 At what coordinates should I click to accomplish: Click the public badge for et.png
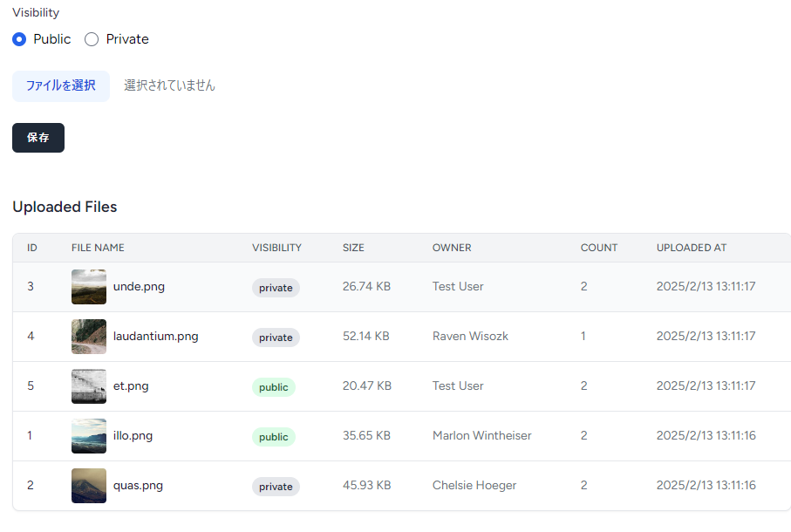[274, 387]
